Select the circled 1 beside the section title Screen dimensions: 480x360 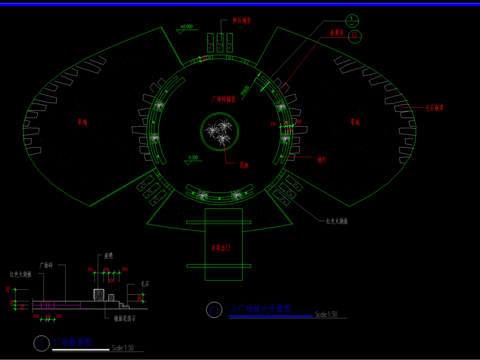[42, 343]
